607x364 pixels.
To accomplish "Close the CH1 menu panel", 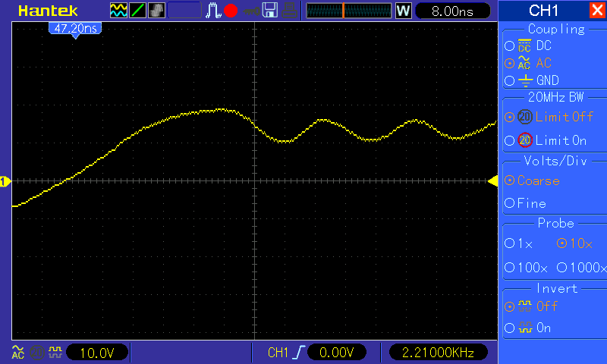I will coord(598,10).
